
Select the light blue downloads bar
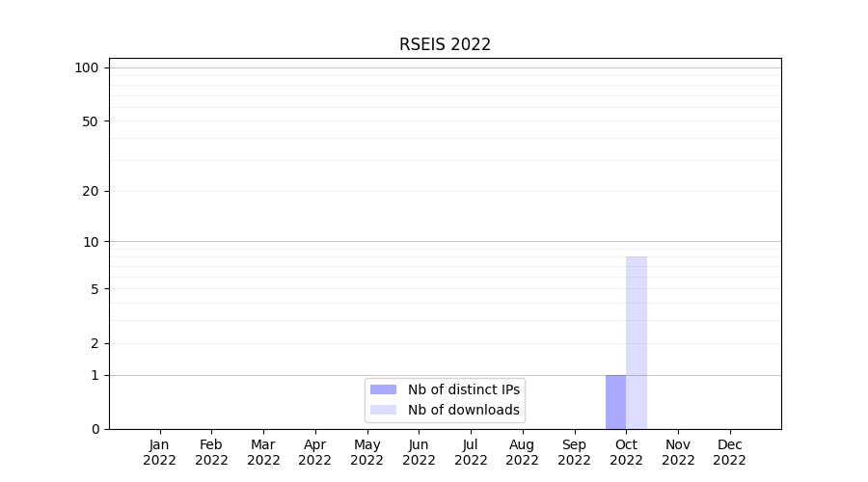(637, 342)
